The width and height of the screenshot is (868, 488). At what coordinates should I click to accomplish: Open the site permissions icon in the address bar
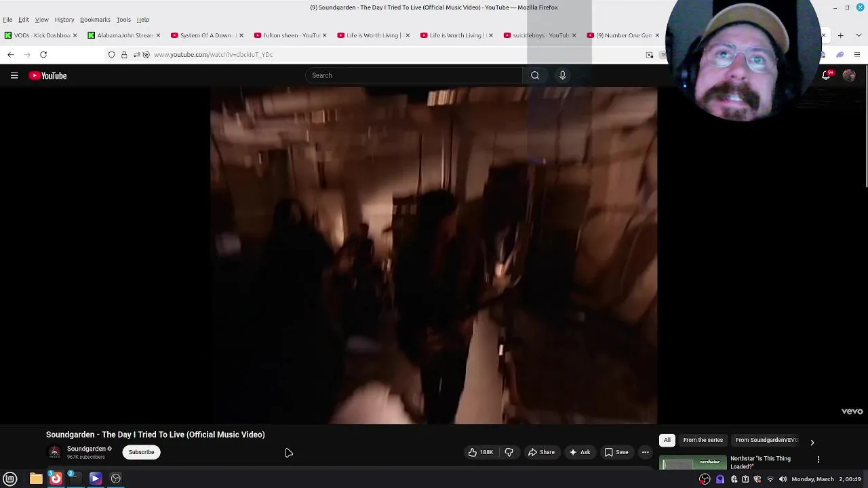click(x=136, y=54)
